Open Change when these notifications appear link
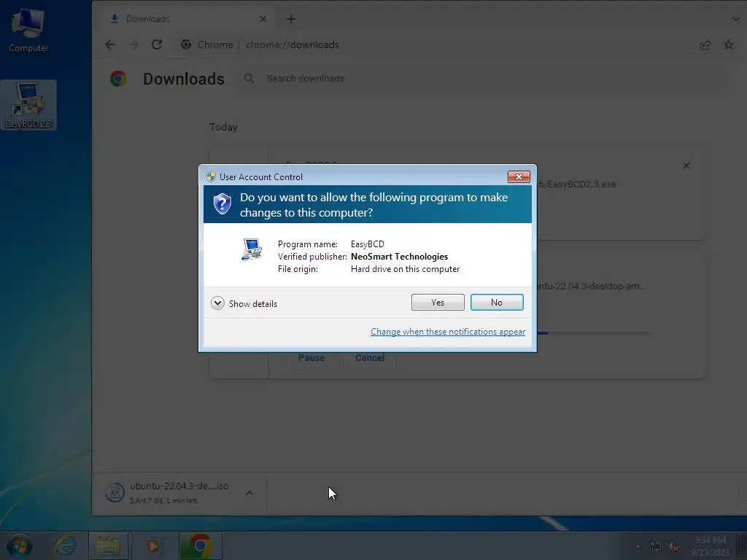 448,332
